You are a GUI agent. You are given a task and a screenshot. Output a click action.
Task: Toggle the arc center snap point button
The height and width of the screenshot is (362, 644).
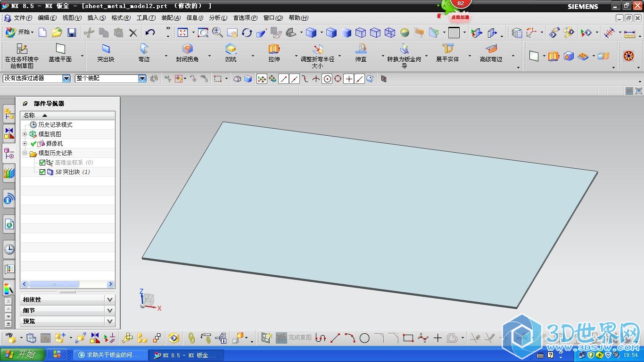coord(327,79)
